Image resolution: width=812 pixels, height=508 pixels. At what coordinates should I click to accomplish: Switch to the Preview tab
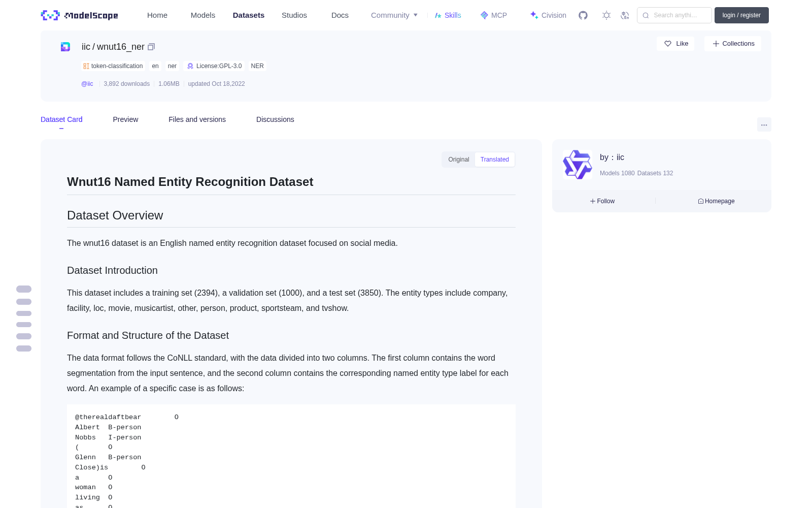[x=125, y=119]
